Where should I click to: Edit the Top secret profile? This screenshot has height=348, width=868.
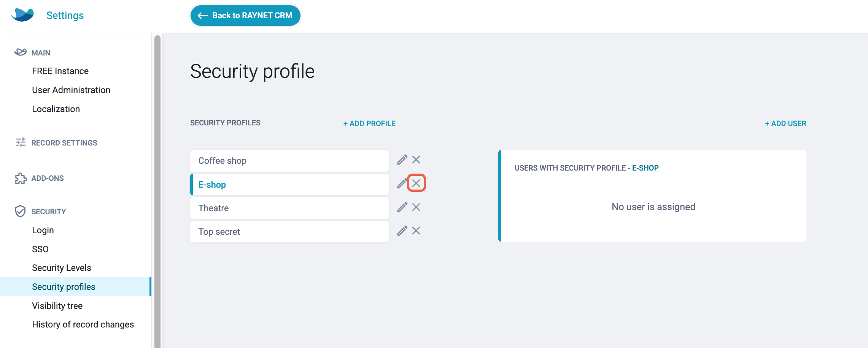[402, 231]
